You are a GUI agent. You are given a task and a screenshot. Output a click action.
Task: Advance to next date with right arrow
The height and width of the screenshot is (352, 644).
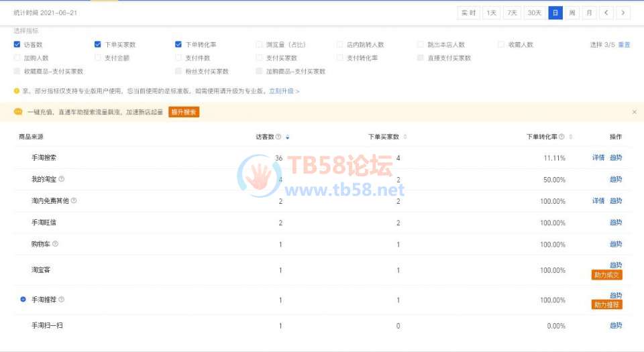[624, 13]
